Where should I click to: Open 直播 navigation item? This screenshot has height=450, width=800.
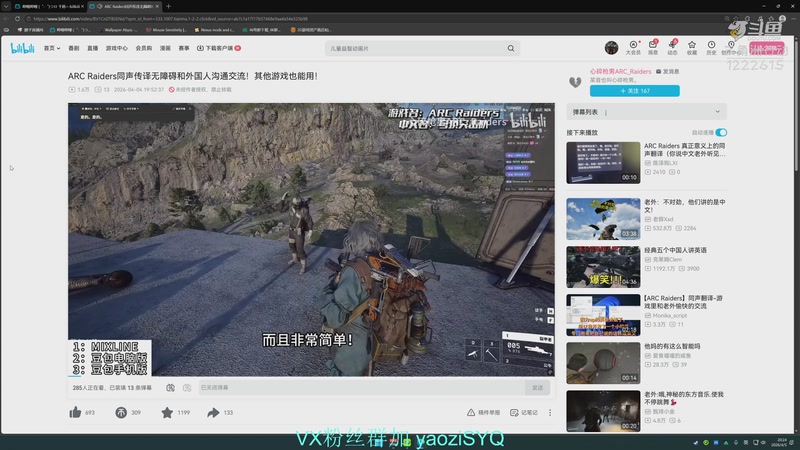[x=92, y=48]
